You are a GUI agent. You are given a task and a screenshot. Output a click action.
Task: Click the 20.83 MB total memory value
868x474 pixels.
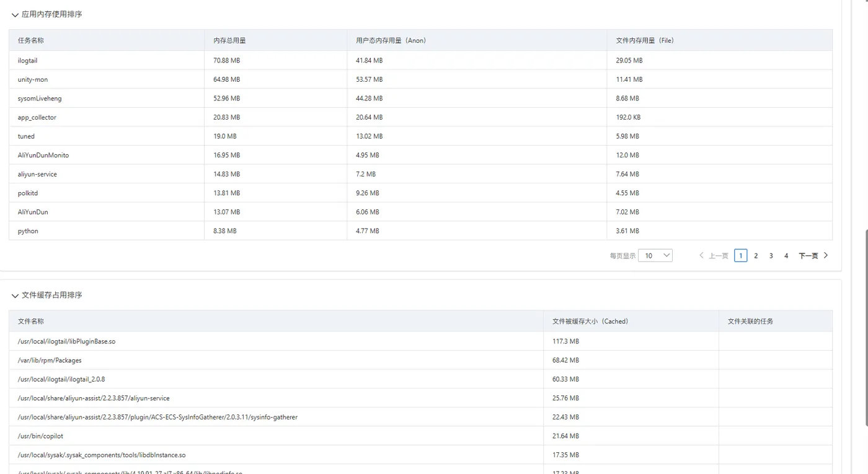[x=226, y=117]
